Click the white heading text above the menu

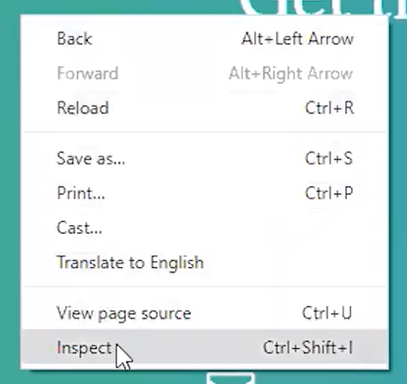tap(323, 7)
